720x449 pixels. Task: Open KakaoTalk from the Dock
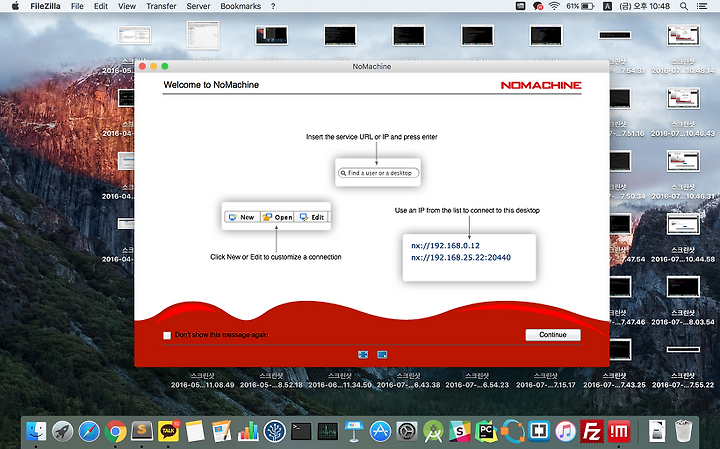[169, 432]
